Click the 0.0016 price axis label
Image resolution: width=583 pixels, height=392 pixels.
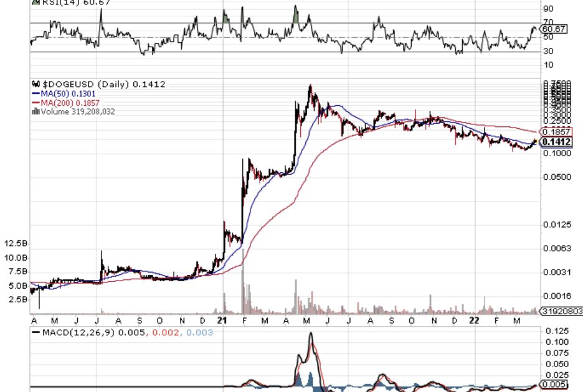[x=557, y=296]
